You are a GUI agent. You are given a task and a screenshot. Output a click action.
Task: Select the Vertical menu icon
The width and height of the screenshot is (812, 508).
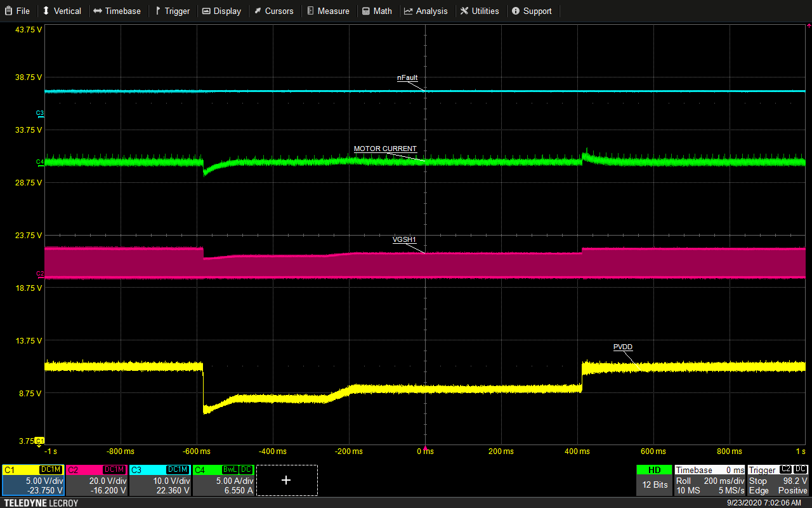pos(44,11)
